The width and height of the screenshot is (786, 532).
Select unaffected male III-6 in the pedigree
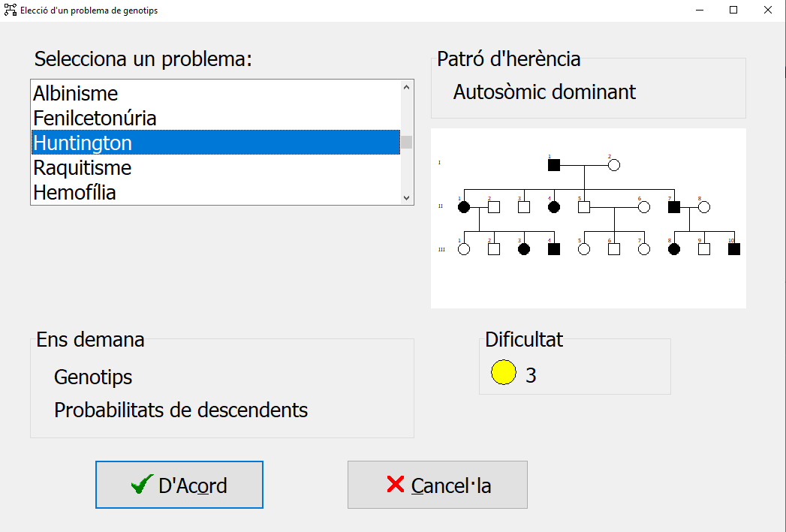click(x=614, y=249)
